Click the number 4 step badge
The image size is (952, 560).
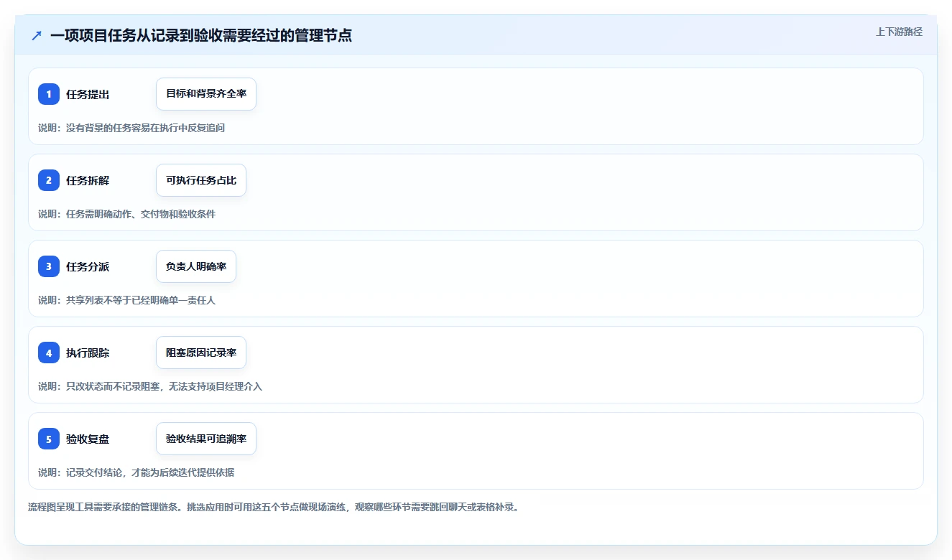[x=49, y=353]
